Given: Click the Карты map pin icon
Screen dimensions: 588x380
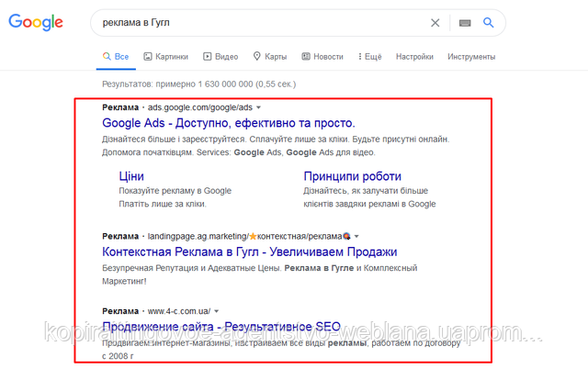Looking at the screenshot, I should pos(257,56).
